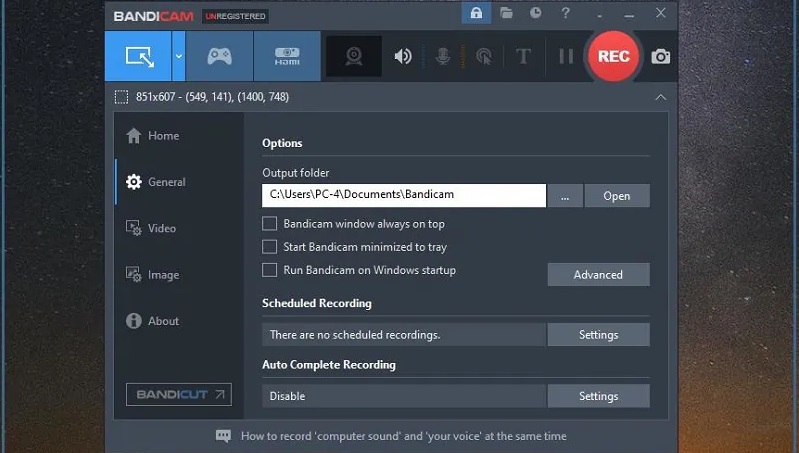Toggle the text overlay T icon
This screenshot has width=799, height=453.
[523, 56]
